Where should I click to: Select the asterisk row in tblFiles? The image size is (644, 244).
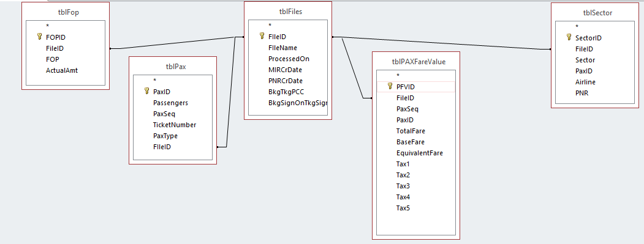tap(288, 26)
